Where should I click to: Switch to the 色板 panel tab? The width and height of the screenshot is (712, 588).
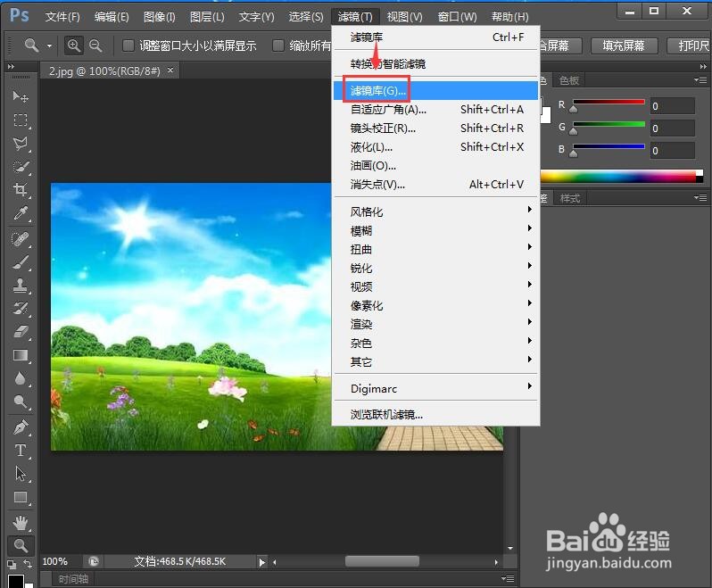(x=569, y=80)
